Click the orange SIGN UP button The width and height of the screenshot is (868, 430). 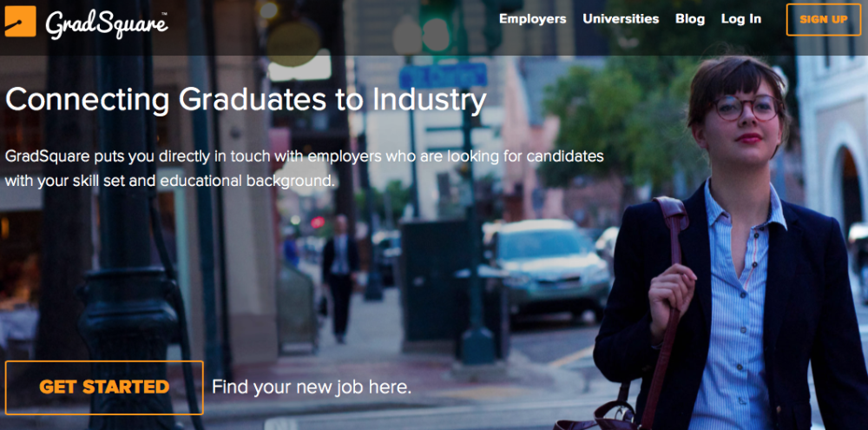[x=823, y=20]
